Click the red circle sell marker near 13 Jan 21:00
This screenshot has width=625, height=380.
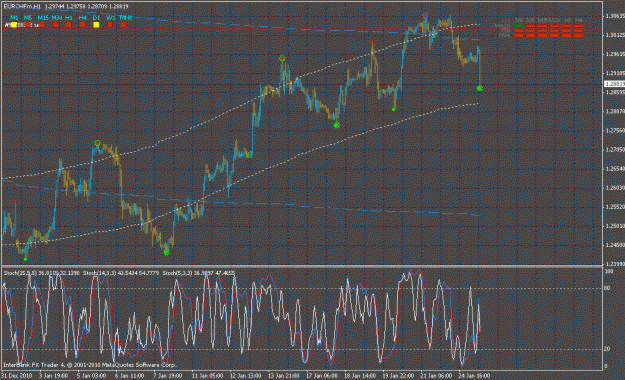point(282,59)
